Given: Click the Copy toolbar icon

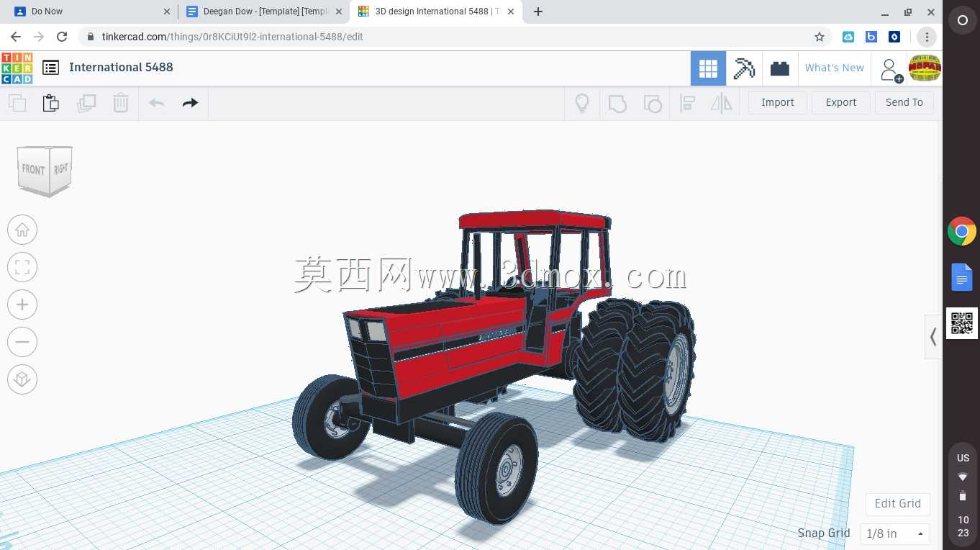Looking at the screenshot, I should click(x=17, y=103).
